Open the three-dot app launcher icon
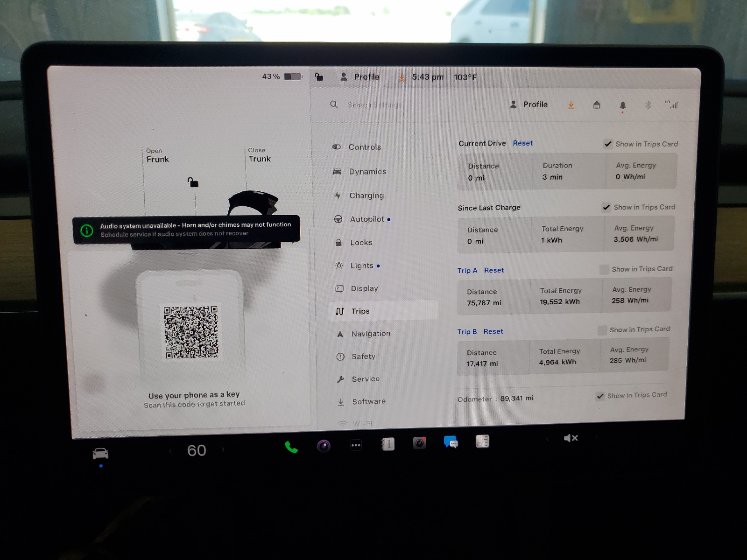Viewport: 747px width, 560px height. click(356, 445)
